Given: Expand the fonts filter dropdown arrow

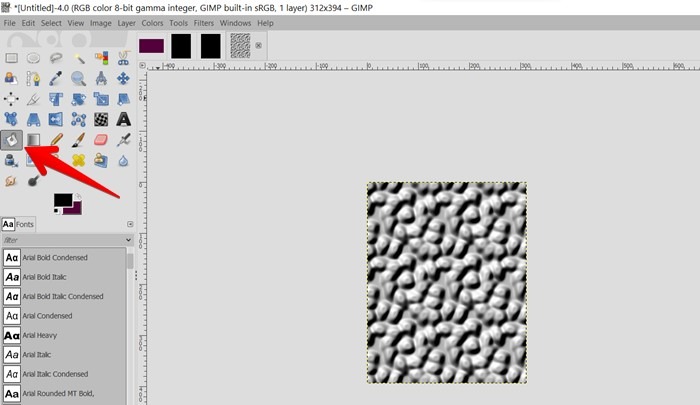Looking at the screenshot, I should pos(129,240).
